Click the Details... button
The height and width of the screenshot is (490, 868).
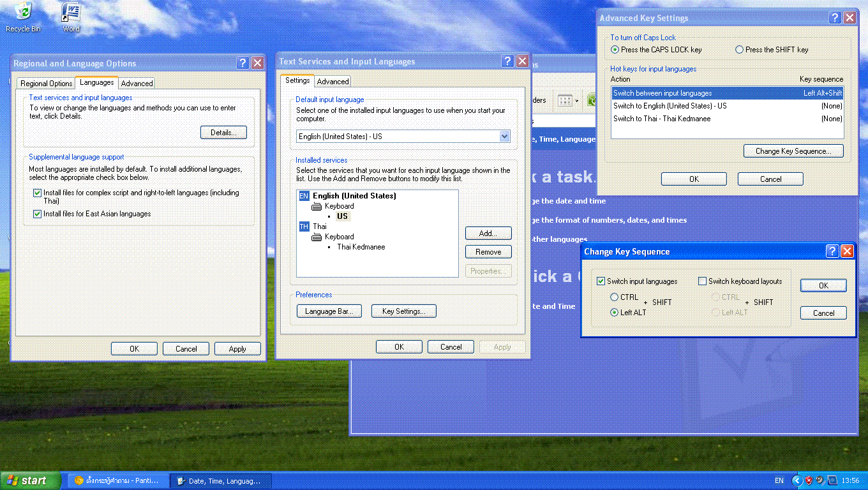click(223, 133)
